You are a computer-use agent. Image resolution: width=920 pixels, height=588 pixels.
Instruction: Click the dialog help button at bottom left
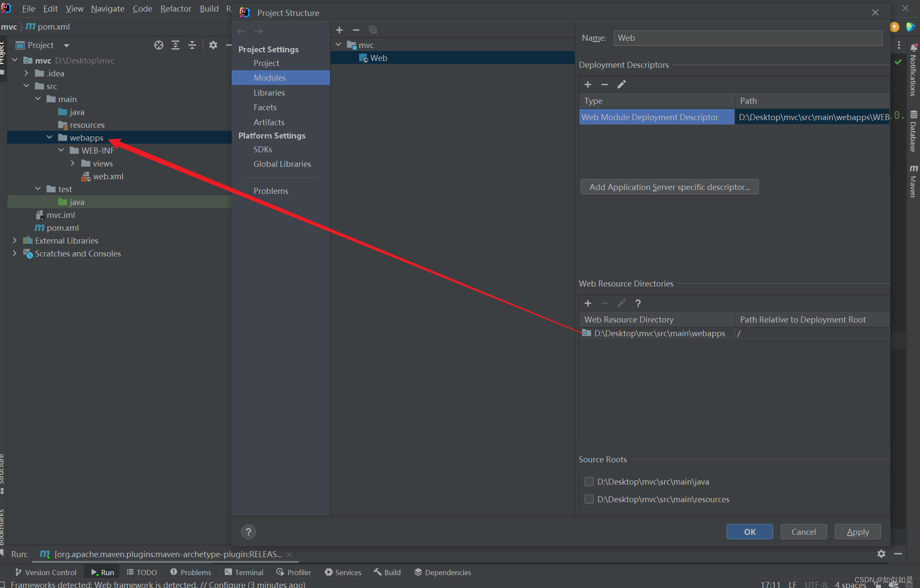248,532
